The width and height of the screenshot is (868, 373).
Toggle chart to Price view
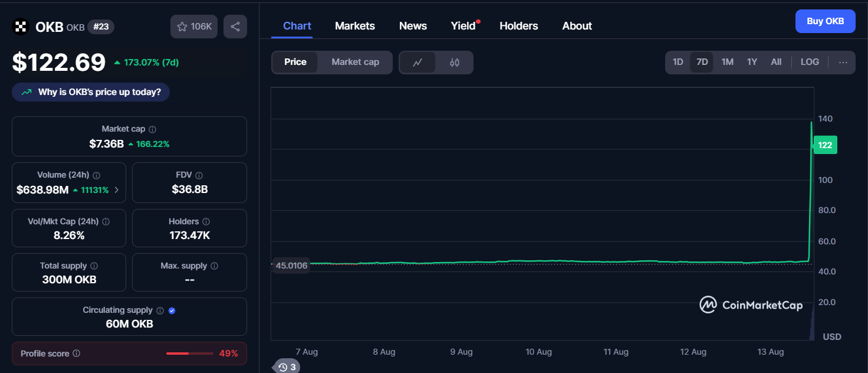coord(295,62)
